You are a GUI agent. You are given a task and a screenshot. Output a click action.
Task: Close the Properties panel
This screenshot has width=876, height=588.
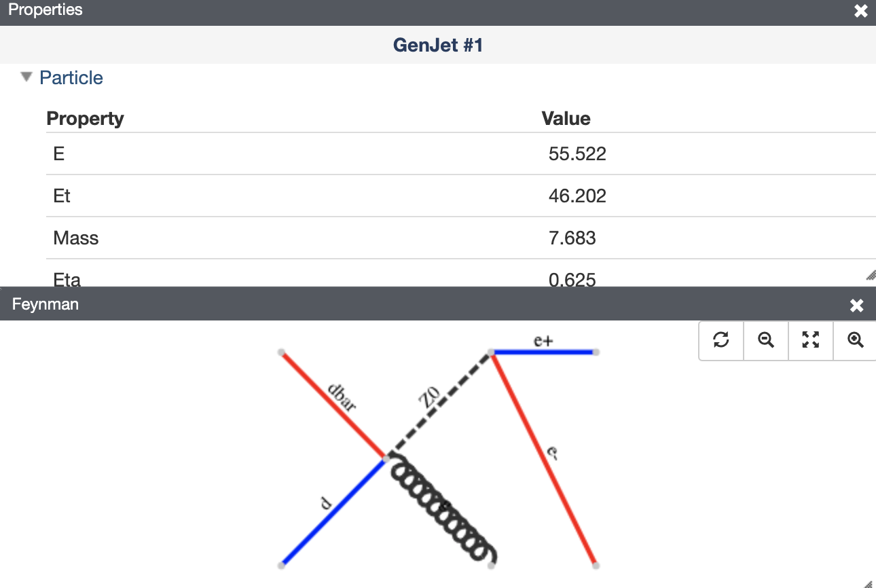click(860, 11)
